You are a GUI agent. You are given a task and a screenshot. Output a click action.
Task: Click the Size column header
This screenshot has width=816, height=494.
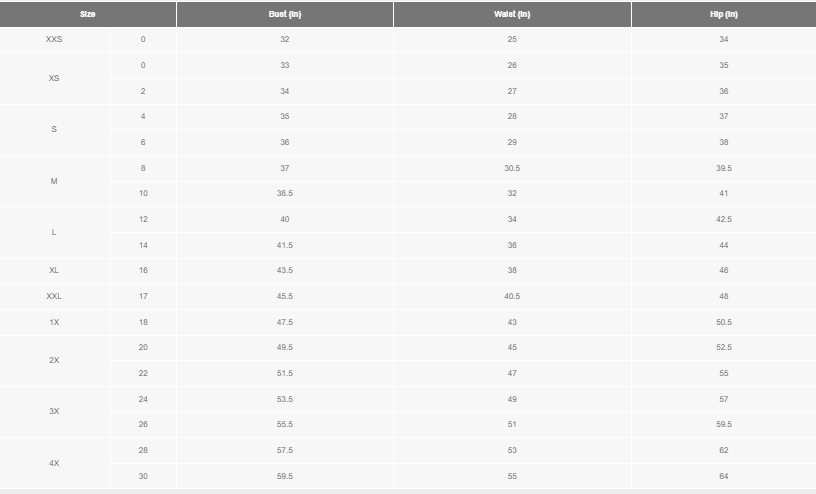point(88,14)
